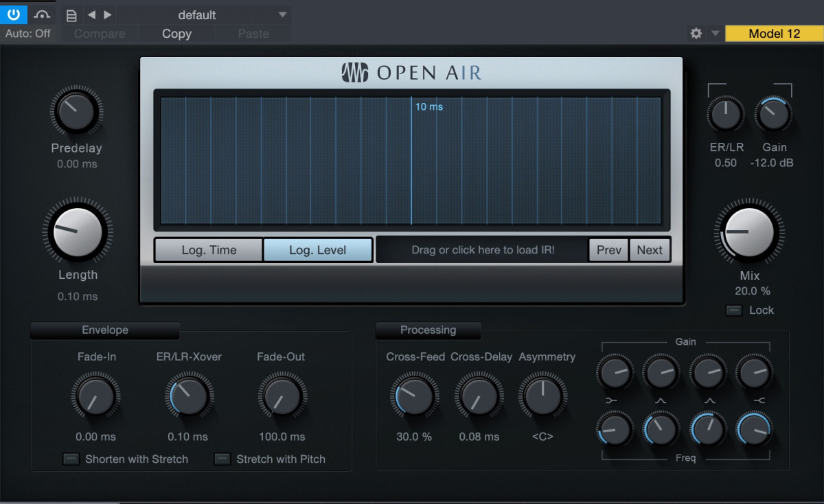
Task: Click the Copy button
Action: pyautogui.click(x=176, y=34)
